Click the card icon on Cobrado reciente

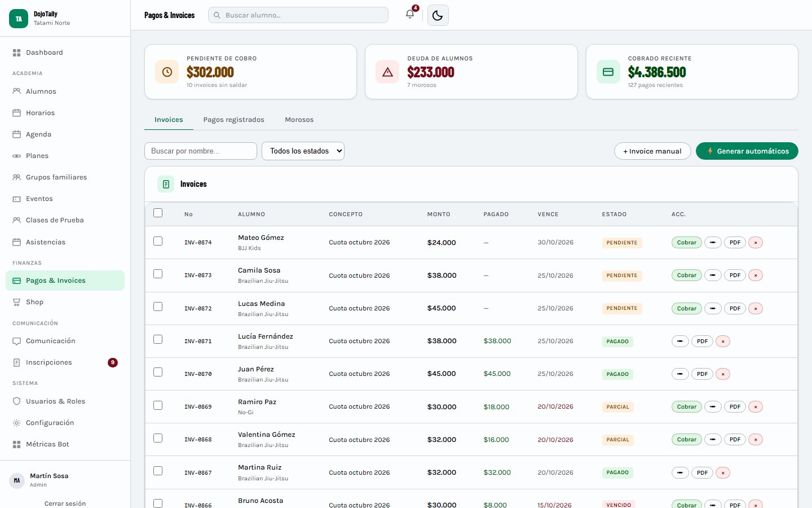608,72
